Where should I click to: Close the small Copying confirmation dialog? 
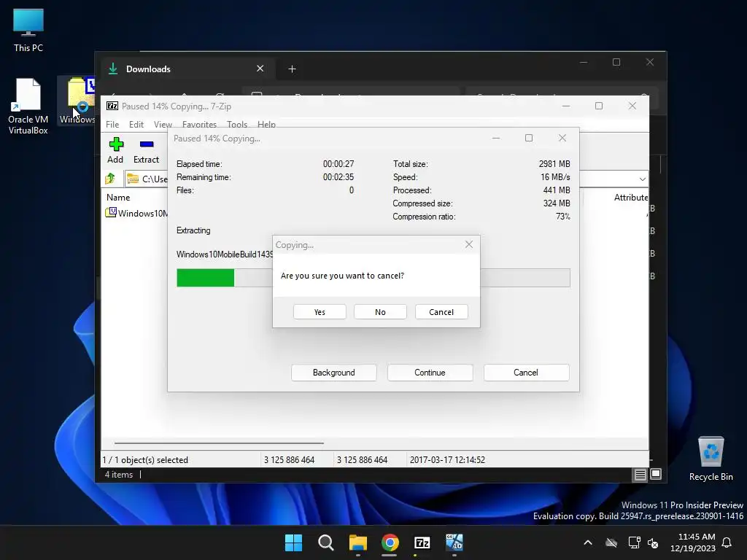coord(469,244)
